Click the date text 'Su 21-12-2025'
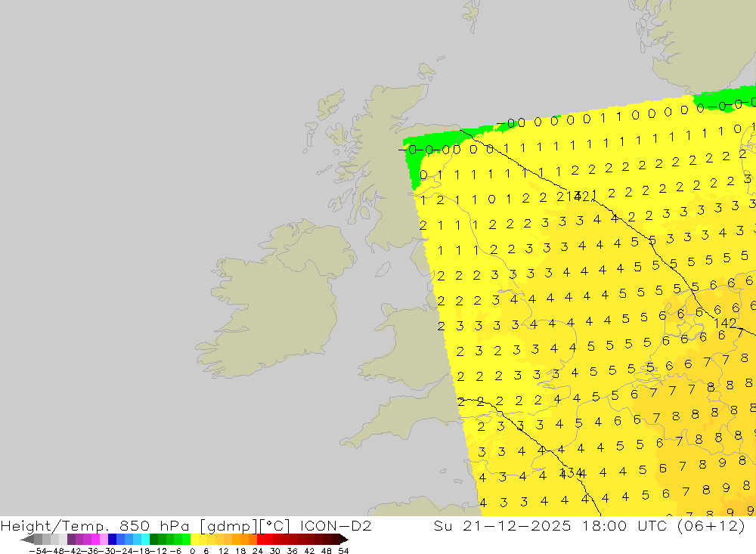Screen dimensions: 756x554 point(502,525)
